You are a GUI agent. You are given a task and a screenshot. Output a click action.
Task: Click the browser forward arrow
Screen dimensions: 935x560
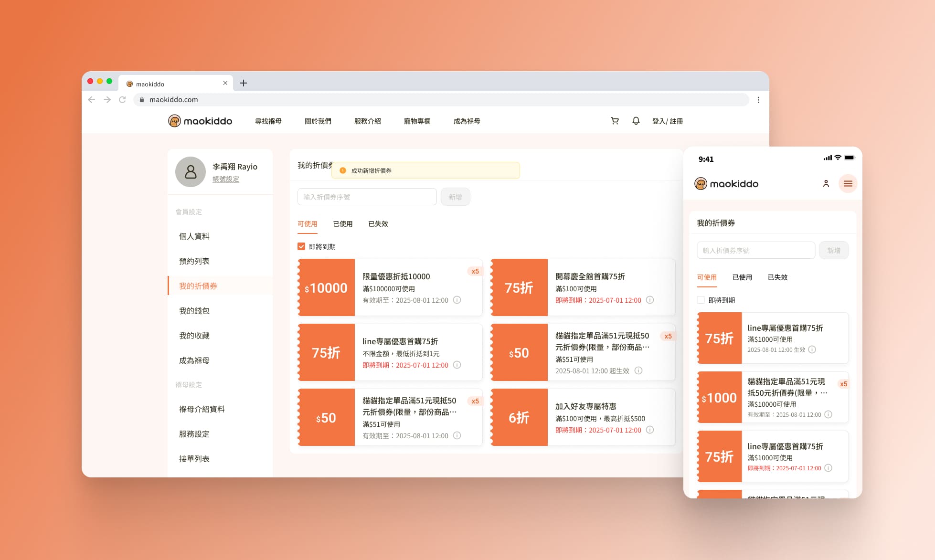coord(107,99)
